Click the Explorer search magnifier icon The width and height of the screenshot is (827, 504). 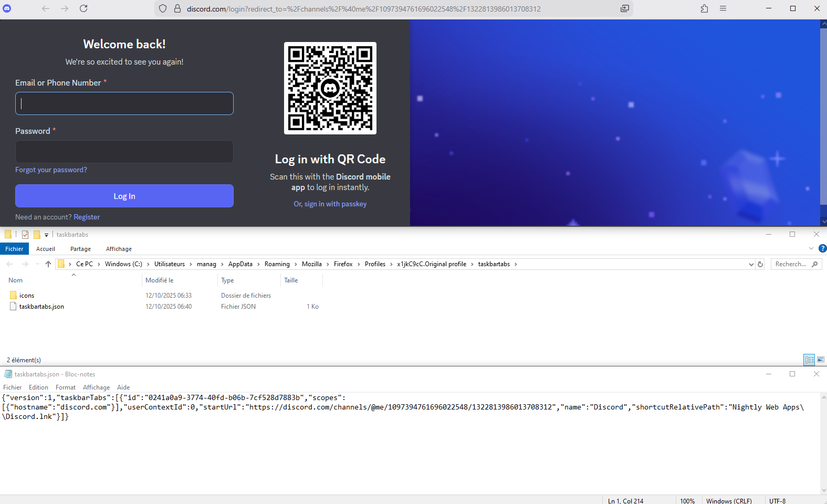point(815,264)
